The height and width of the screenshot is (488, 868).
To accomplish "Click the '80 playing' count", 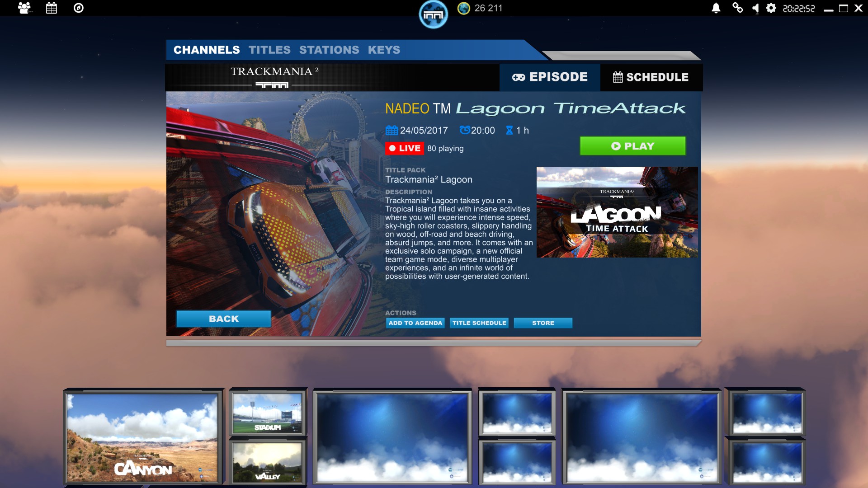I will click(445, 149).
